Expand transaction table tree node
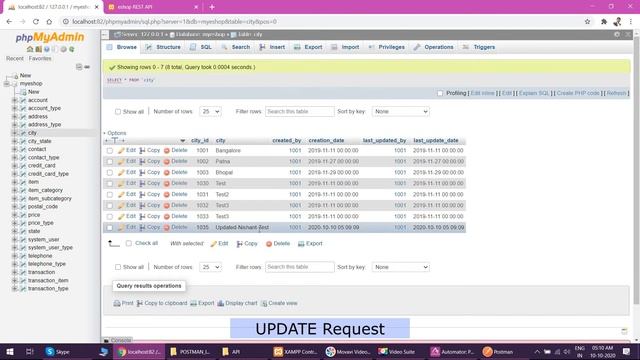The image size is (640, 360). 15,272
